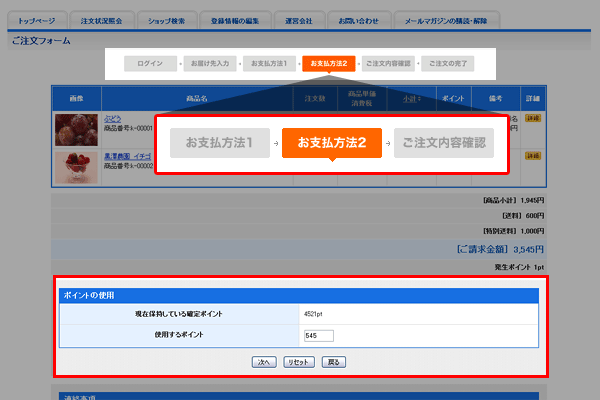The image size is (600, 400).
Task: Click the リセット button
Action: pyautogui.click(x=299, y=362)
